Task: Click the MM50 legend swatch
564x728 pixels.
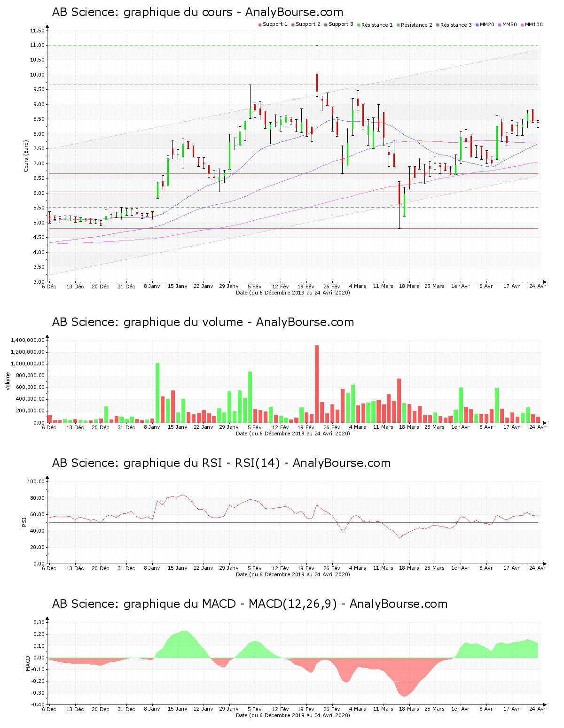Action: pos(500,25)
